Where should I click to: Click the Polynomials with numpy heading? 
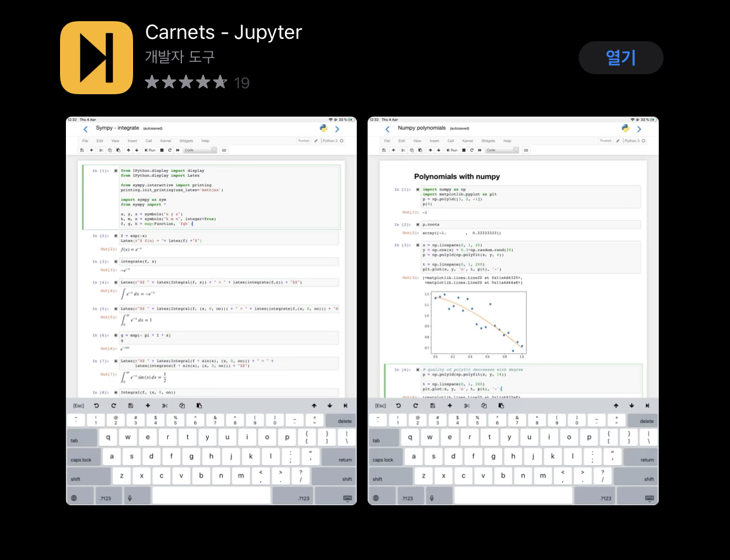pos(457,177)
